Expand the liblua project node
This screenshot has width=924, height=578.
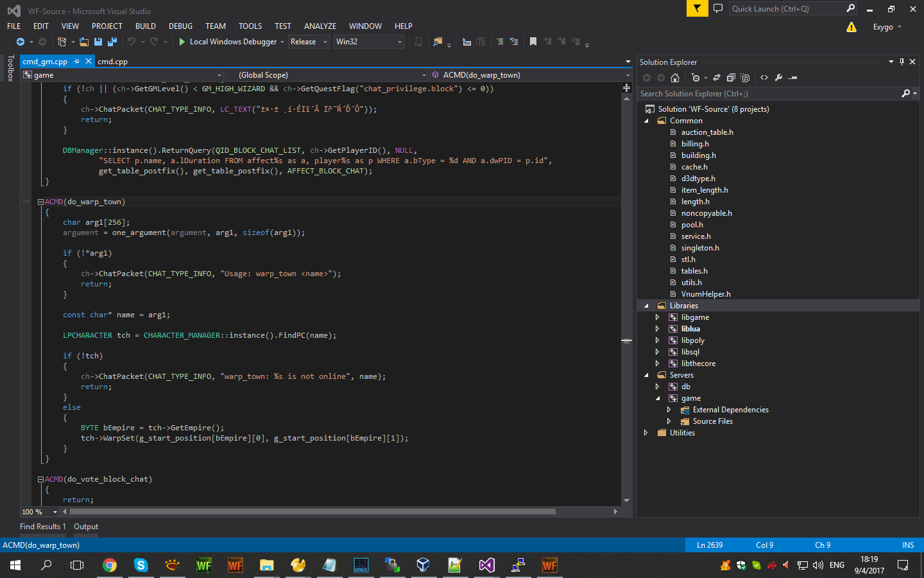point(657,329)
